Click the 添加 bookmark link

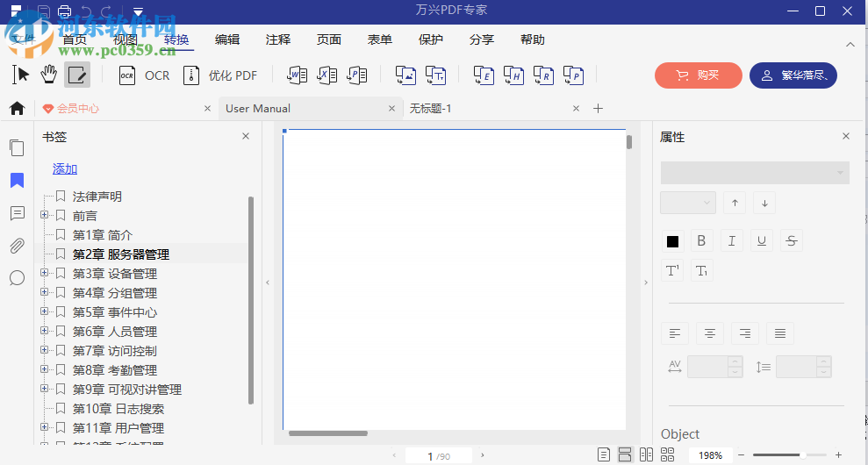coord(65,169)
